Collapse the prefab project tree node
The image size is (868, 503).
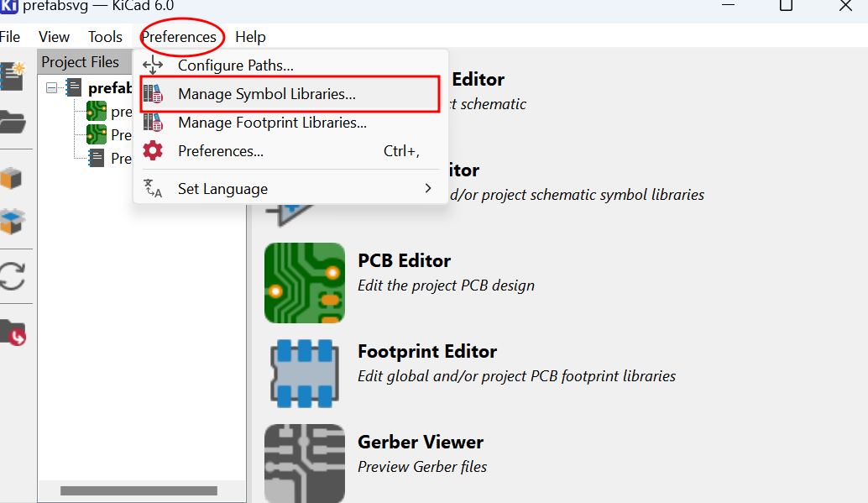click(52, 87)
